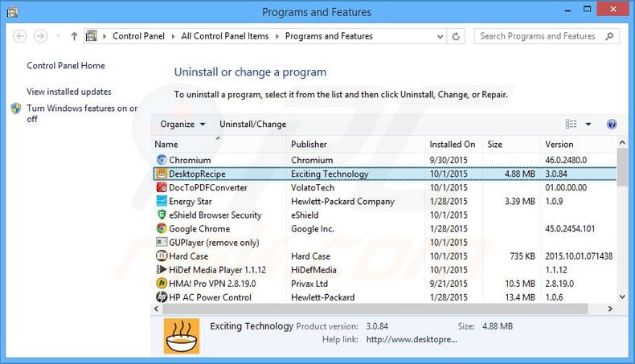
Task: Go up one level with up arrow
Action: click(x=74, y=36)
